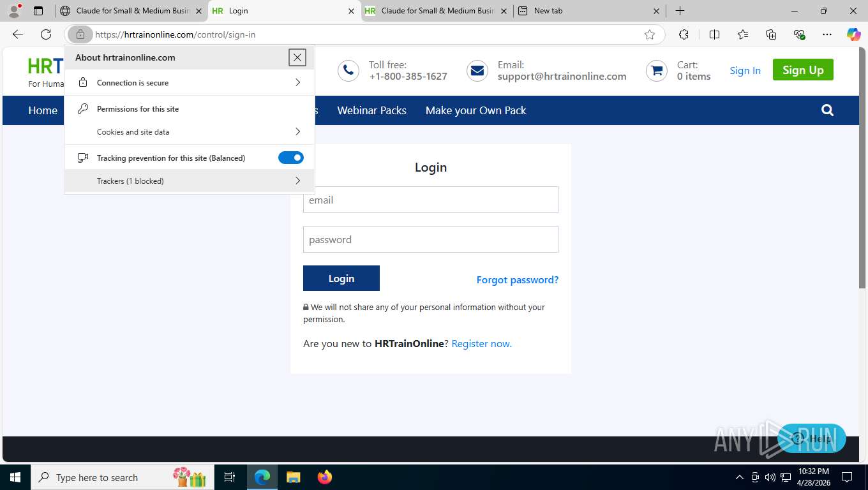Image resolution: width=868 pixels, height=490 pixels.
Task: Click the +1-800-385-1627 phone number
Action: pos(408,76)
